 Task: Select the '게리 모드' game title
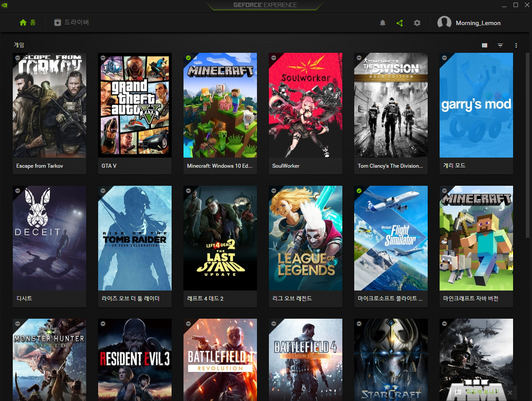tap(454, 166)
